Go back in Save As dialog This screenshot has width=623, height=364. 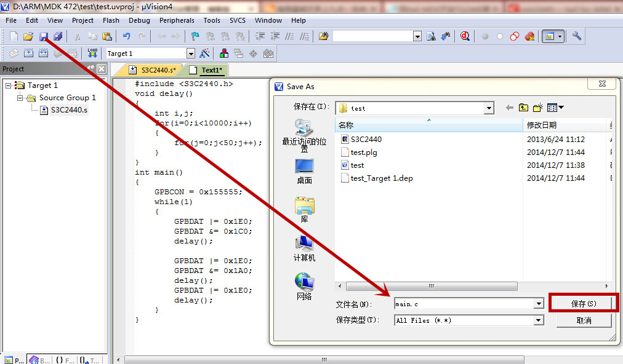pos(510,108)
